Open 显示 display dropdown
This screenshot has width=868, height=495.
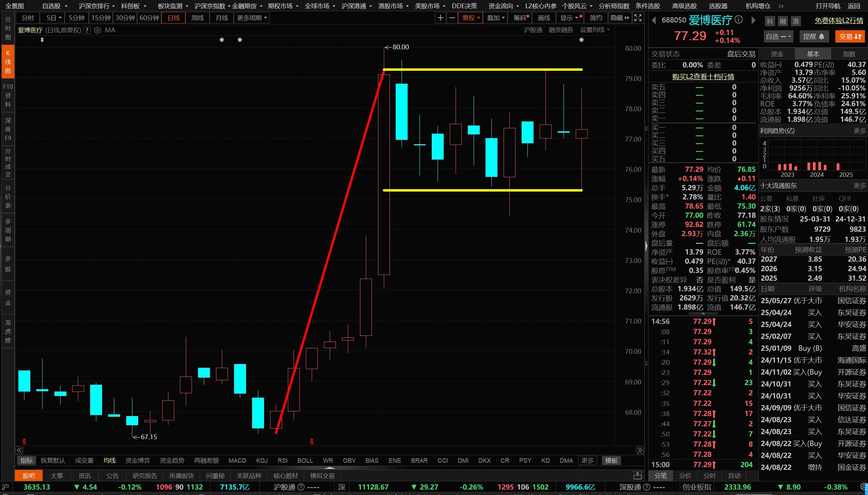click(x=570, y=18)
